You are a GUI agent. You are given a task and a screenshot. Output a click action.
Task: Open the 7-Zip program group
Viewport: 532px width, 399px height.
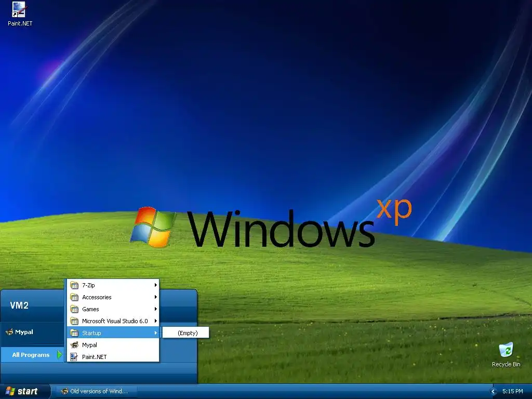[113, 285]
